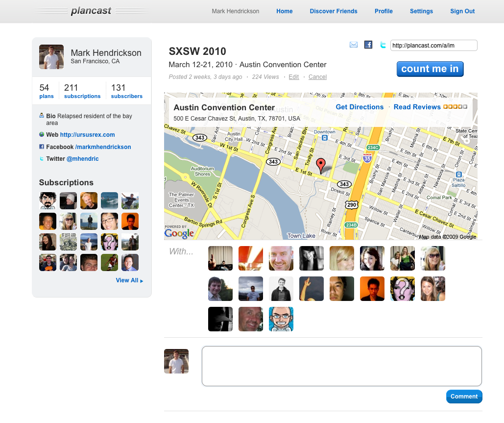Open the dark hat silhouette attendee avatar

[220, 319]
